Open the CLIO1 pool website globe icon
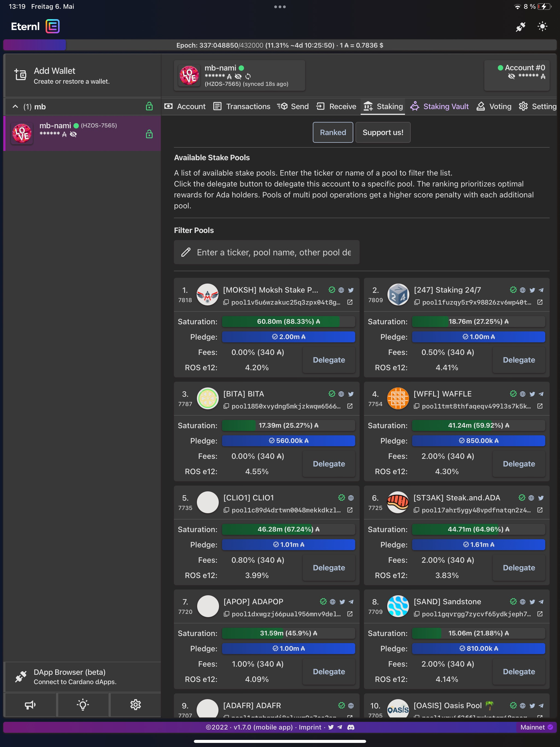 [351, 498]
